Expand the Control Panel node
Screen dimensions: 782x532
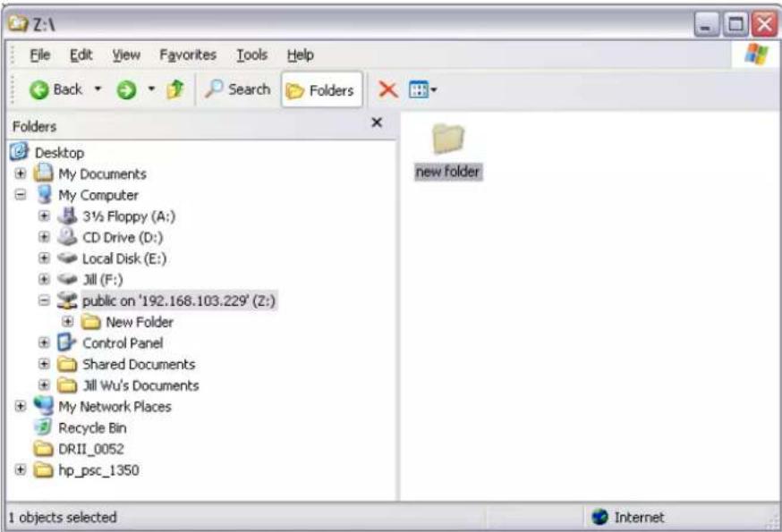click(44, 343)
